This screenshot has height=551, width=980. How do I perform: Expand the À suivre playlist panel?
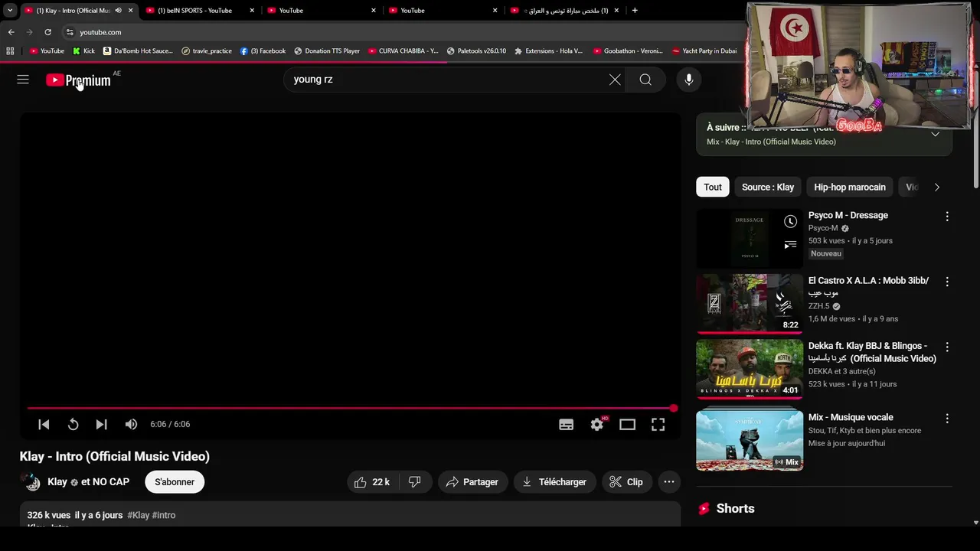pyautogui.click(x=935, y=135)
